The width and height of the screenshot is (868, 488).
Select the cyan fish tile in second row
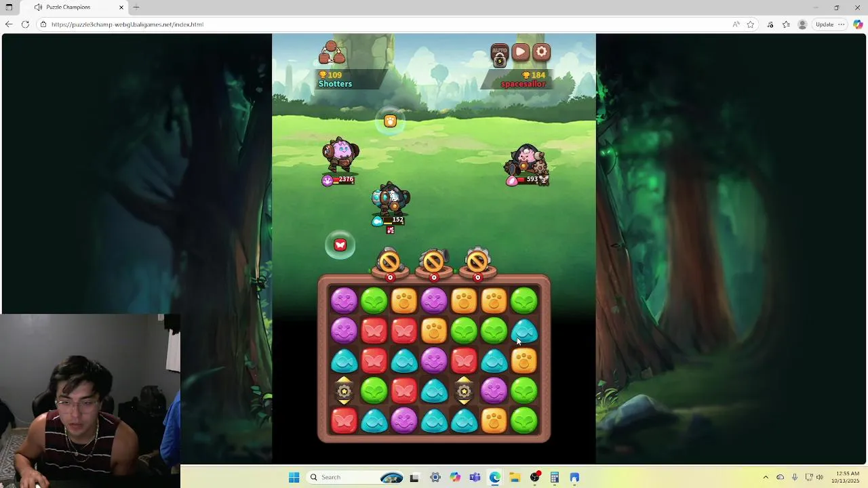(524, 331)
